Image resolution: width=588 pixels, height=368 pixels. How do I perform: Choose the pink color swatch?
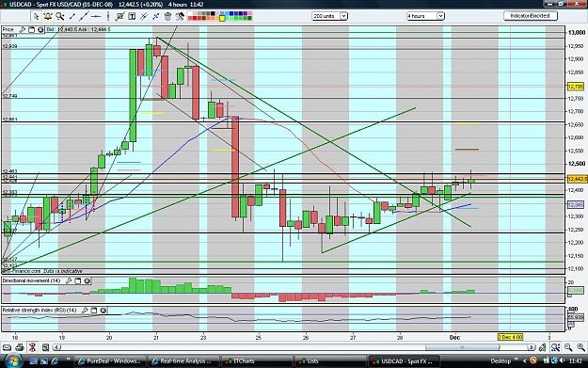tap(249, 14)
